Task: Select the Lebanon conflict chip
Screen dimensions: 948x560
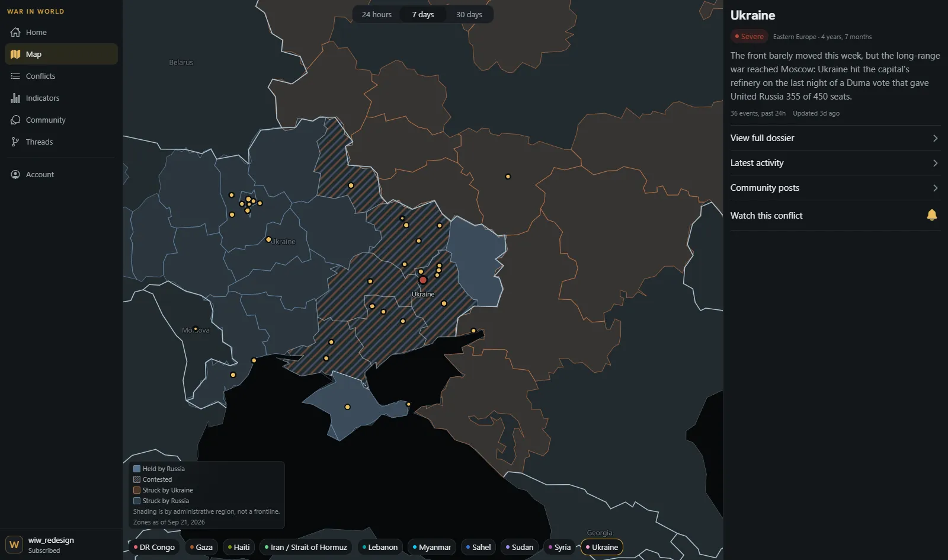Action: click(380, 547)
